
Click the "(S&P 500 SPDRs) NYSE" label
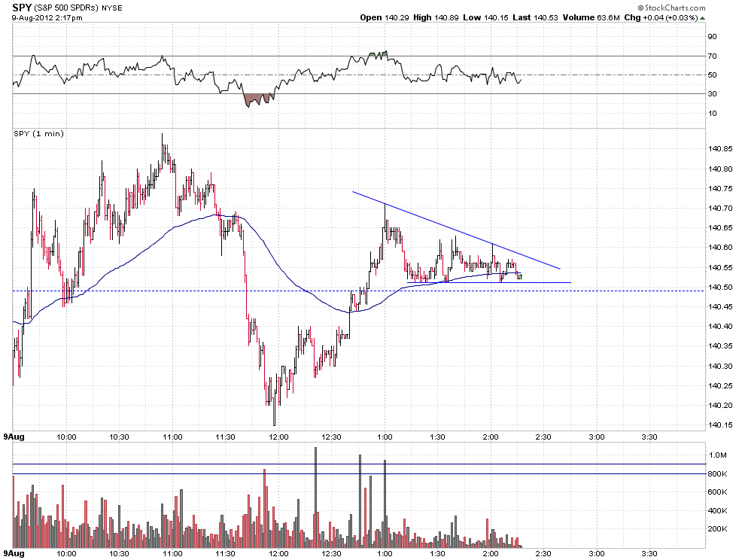coord(78,8)
